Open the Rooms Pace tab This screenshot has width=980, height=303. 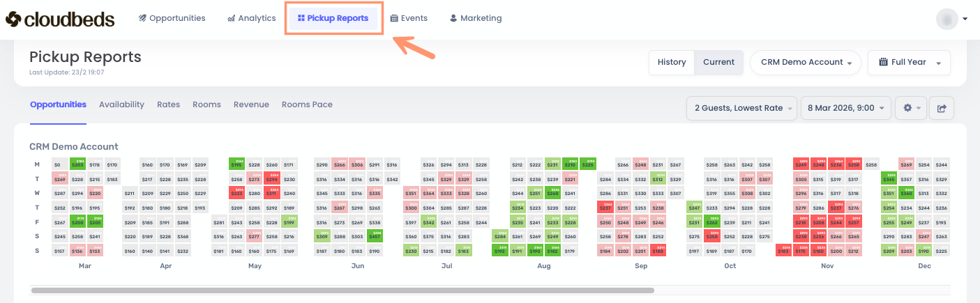307,104
